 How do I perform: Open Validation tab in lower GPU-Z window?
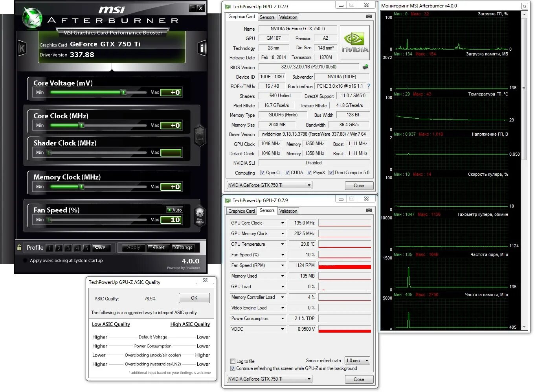tap(288, 211)
